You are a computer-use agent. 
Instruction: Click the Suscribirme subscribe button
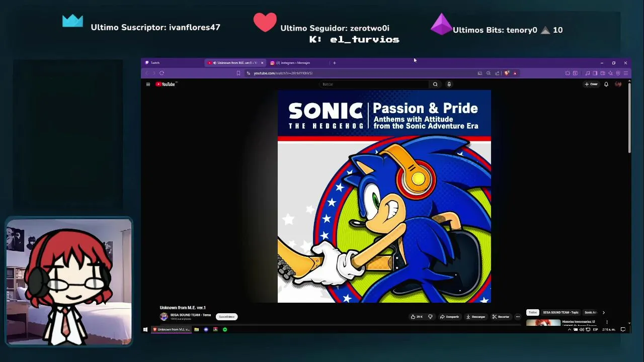[226, 317]
